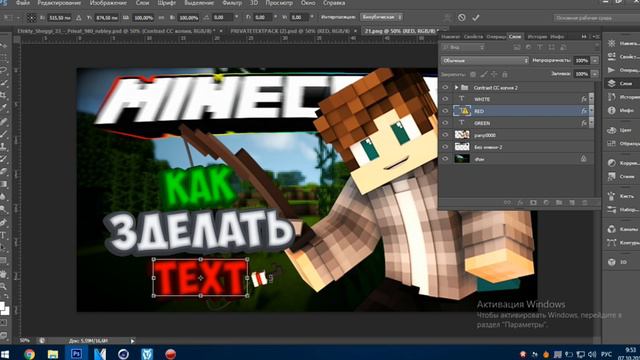Create a new layer icon
The image size is (640, 360).
pos(572,202)
